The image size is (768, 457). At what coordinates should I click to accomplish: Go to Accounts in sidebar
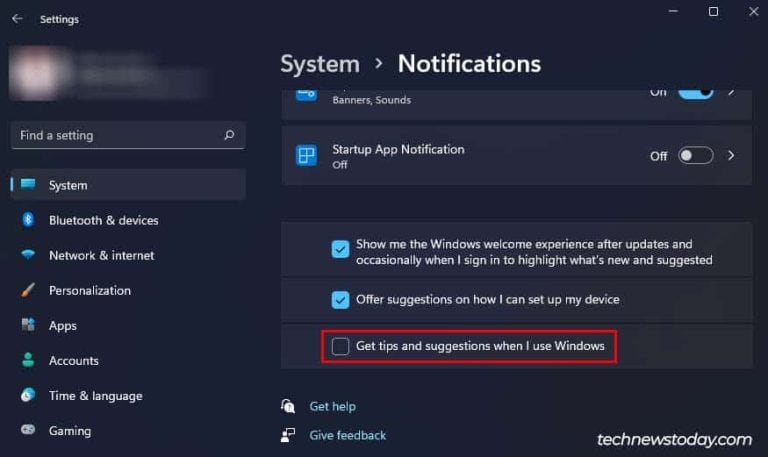point(74,360)
